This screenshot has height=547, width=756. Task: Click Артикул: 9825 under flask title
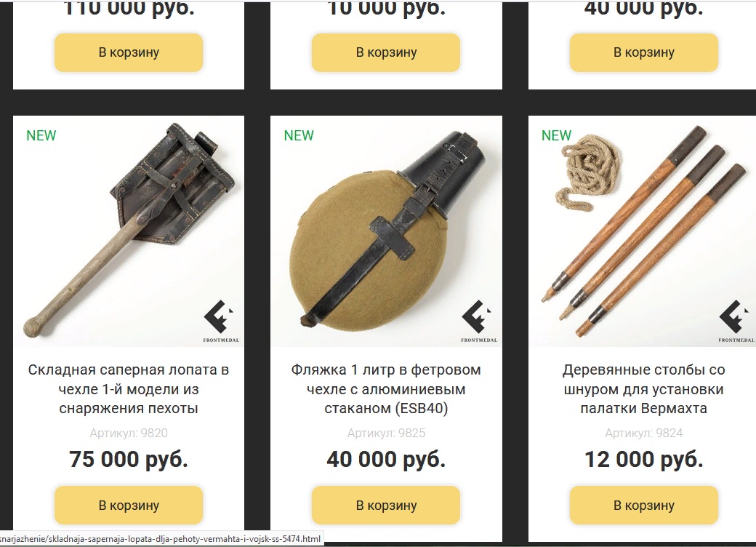click(x=386, y=433)
